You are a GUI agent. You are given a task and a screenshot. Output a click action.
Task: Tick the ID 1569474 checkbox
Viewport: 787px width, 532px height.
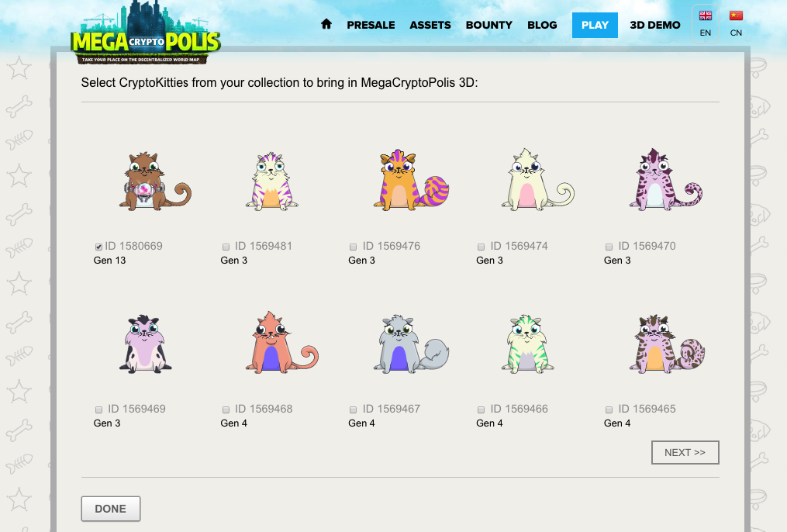pos(481,247)
